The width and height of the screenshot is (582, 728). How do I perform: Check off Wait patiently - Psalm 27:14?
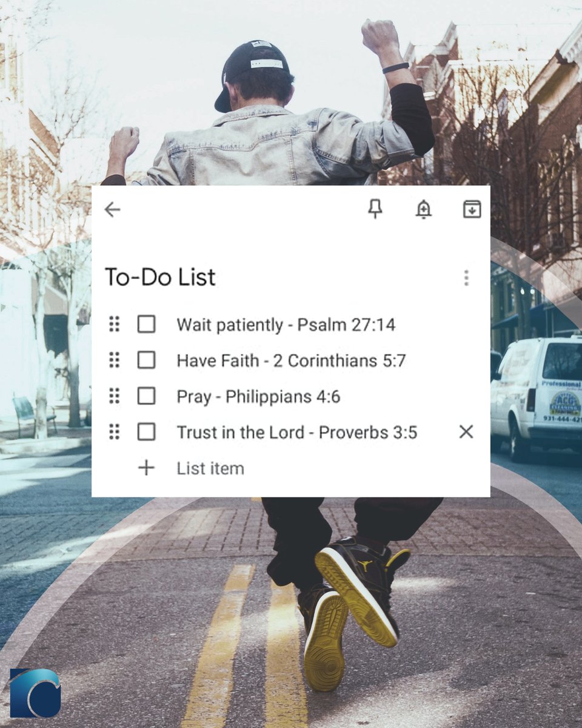[x=146, y=325]
